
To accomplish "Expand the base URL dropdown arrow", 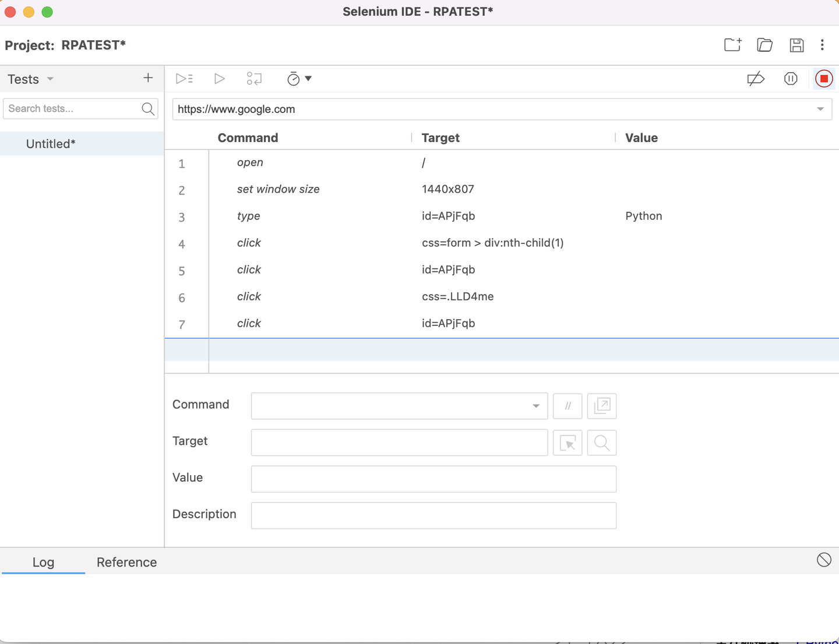I will (x=820, y=109).
